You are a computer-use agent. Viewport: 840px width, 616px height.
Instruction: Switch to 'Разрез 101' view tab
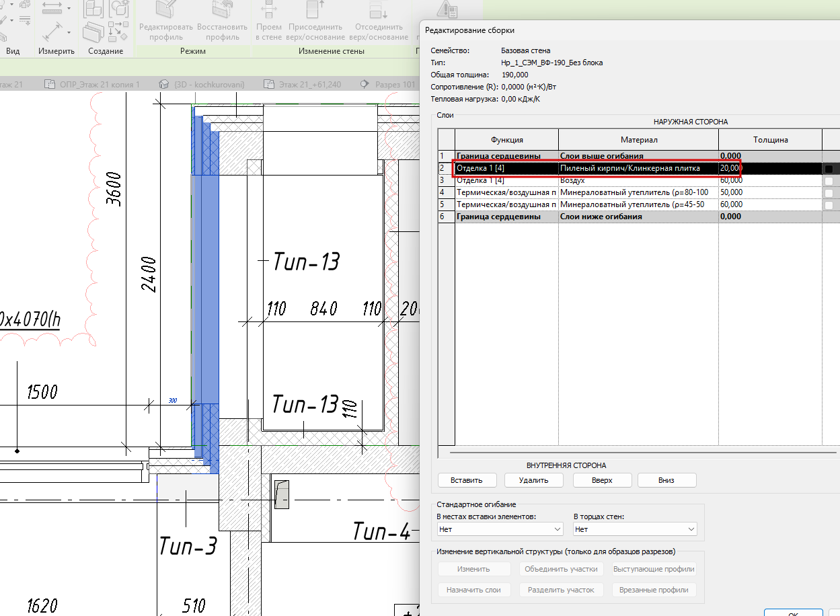click(389, 85)
